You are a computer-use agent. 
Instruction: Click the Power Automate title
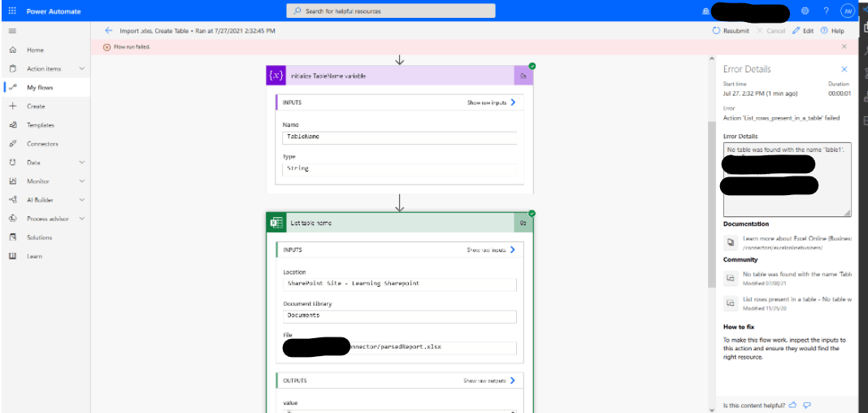(x=54, y=11)
